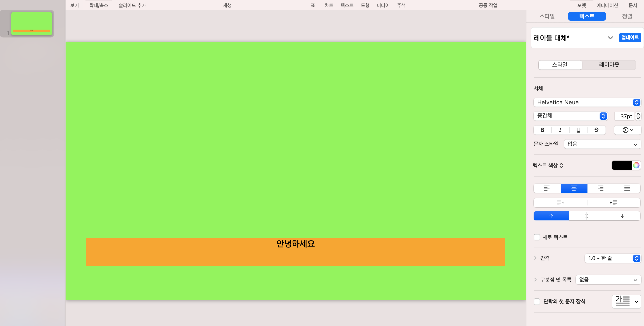Apply underline to text
The image size is (644, 326).
[578, 130]
